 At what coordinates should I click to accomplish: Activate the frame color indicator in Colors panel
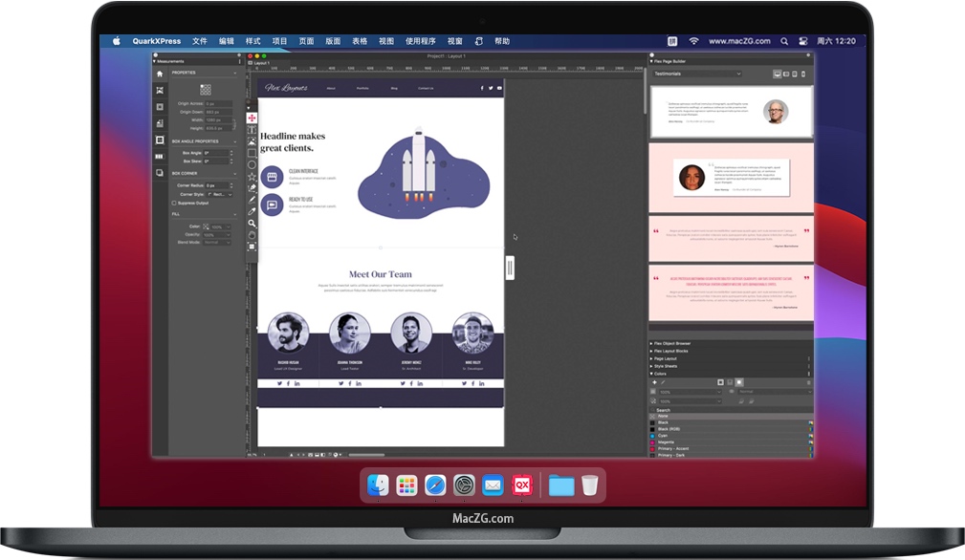(x=721, y=382)
